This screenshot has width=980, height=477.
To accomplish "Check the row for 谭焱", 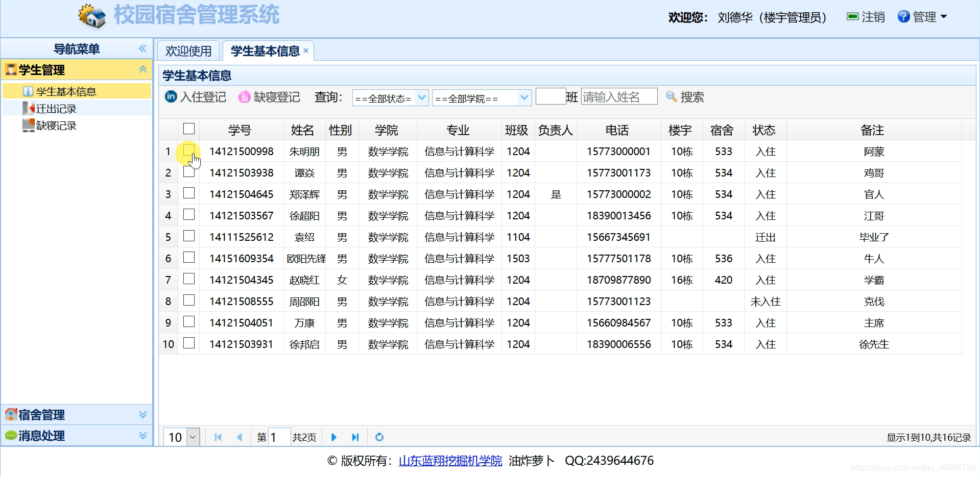I will (x=189, y=171).
